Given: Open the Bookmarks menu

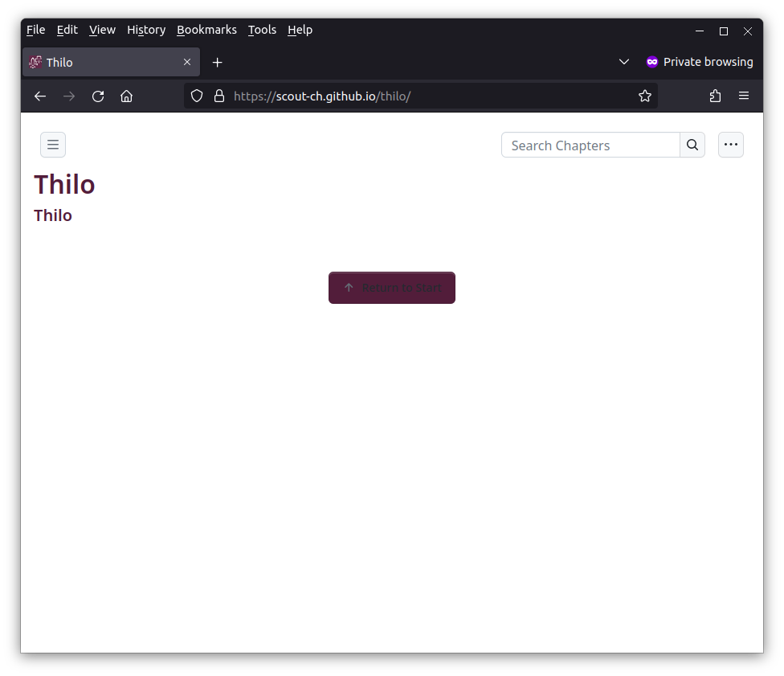Looking at the screenshot, I should click(x=206, y=30).
